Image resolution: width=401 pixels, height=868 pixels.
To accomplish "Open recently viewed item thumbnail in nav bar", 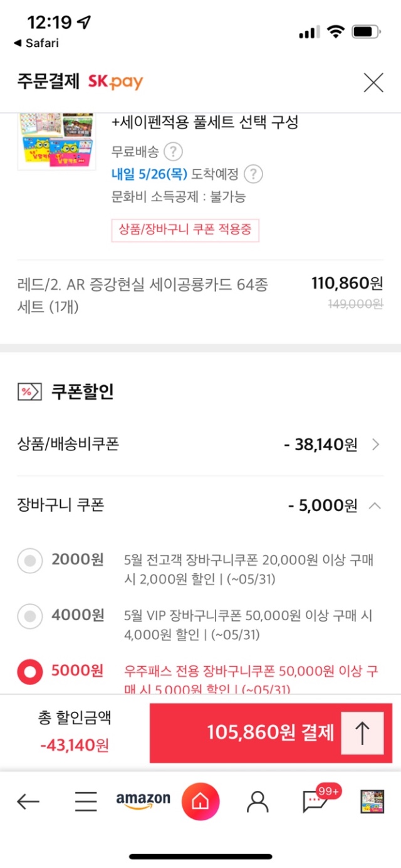I will click(x=372, y=801).
